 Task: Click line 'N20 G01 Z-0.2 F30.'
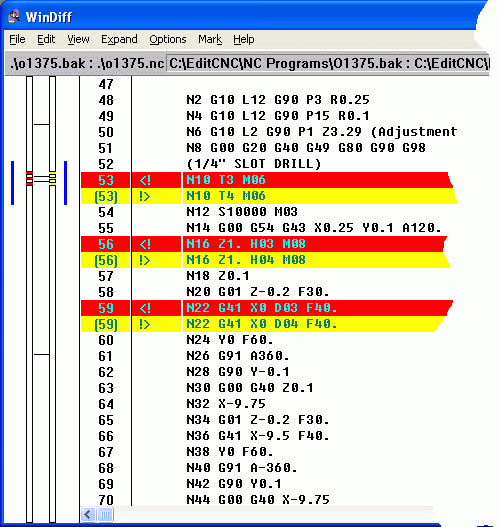258,292
